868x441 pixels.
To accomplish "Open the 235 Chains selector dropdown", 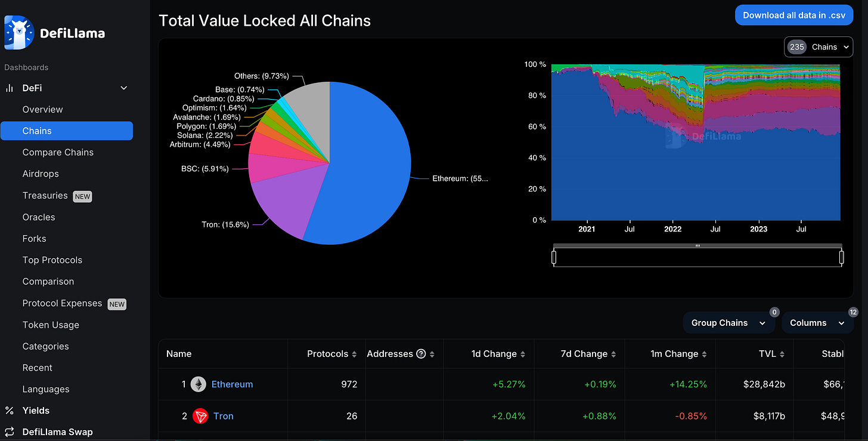I will [819, 47].
